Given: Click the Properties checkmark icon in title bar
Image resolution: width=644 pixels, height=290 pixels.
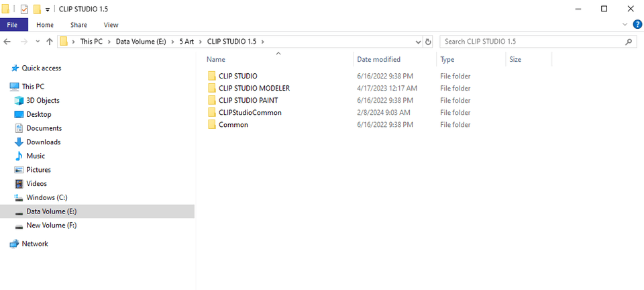Looking at the screenshot, I should coord(24,9).
